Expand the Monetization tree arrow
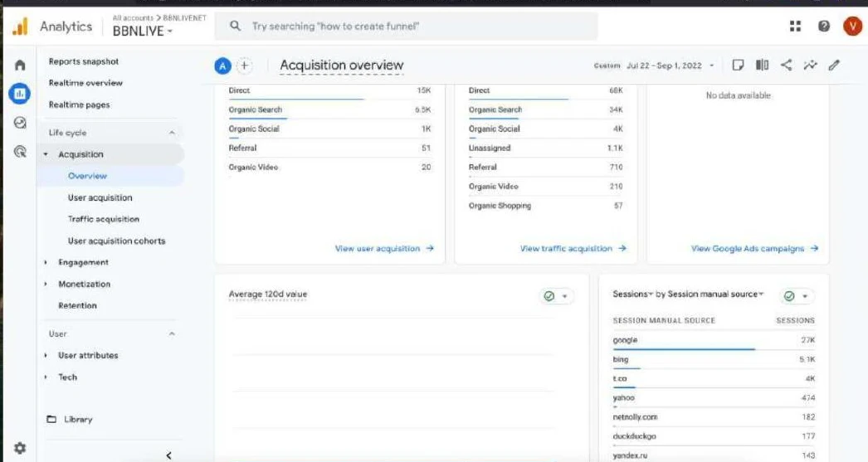Image resolution: width=868 pixels, height=462 pixels. click(46, 284)
